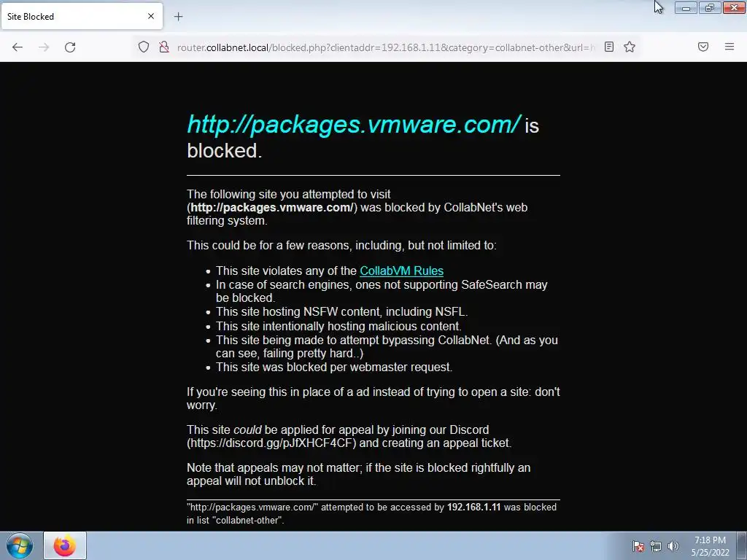The height and width of the screenshot is (560, 747).
Task: Go back to the previous page
Action: [x=18, y=47]
